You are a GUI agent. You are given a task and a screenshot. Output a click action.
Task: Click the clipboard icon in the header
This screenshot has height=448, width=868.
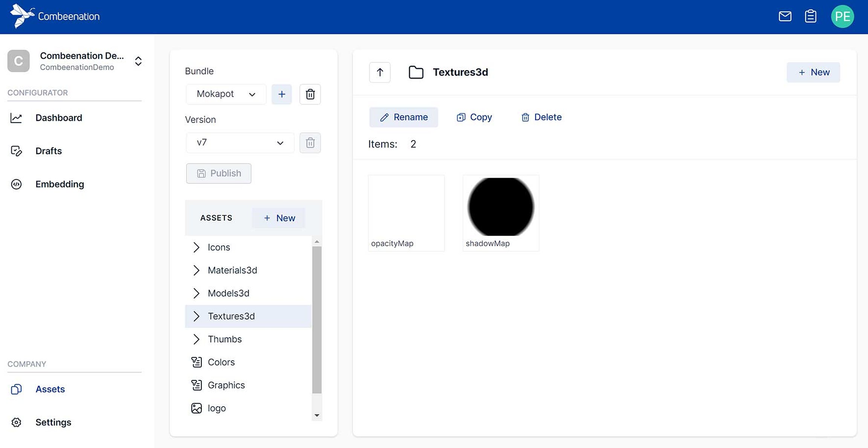click(811, 17)
